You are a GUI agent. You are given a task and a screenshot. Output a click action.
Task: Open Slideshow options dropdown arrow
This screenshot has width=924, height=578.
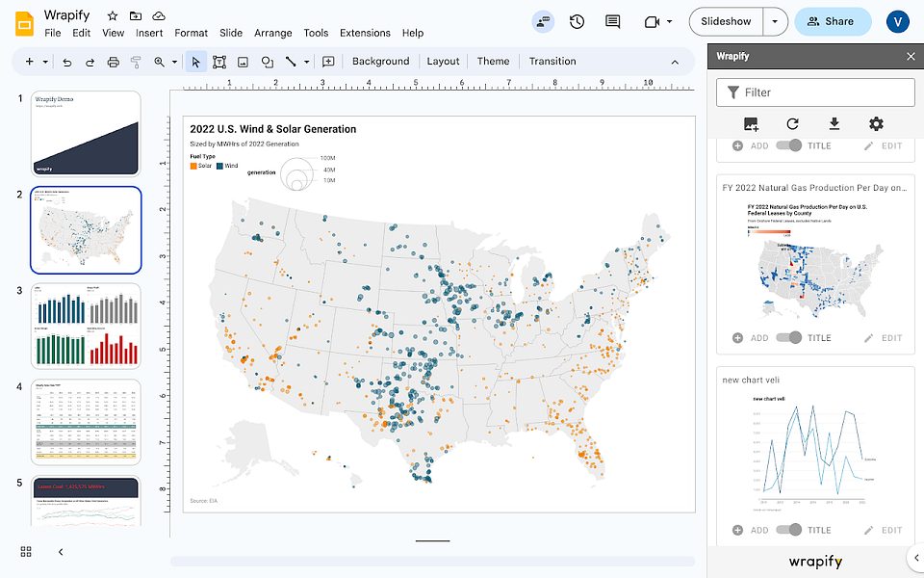775,22
